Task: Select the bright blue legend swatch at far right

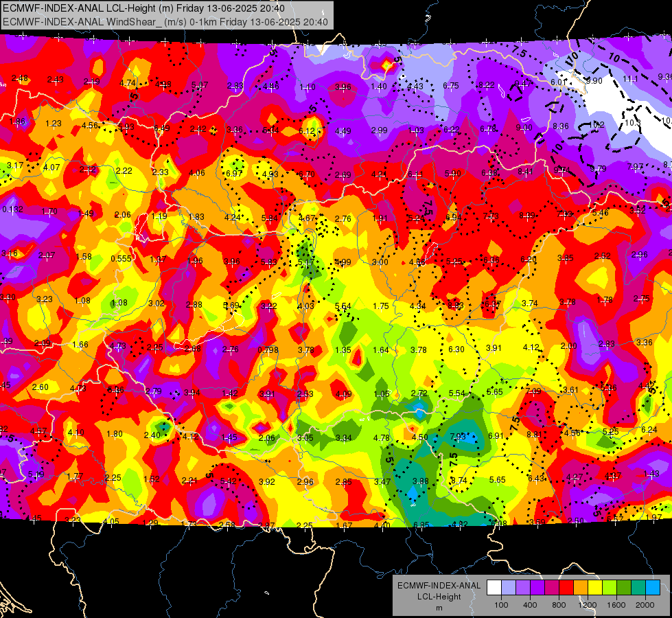Action: pyautogui.click(x=653, y=588)
